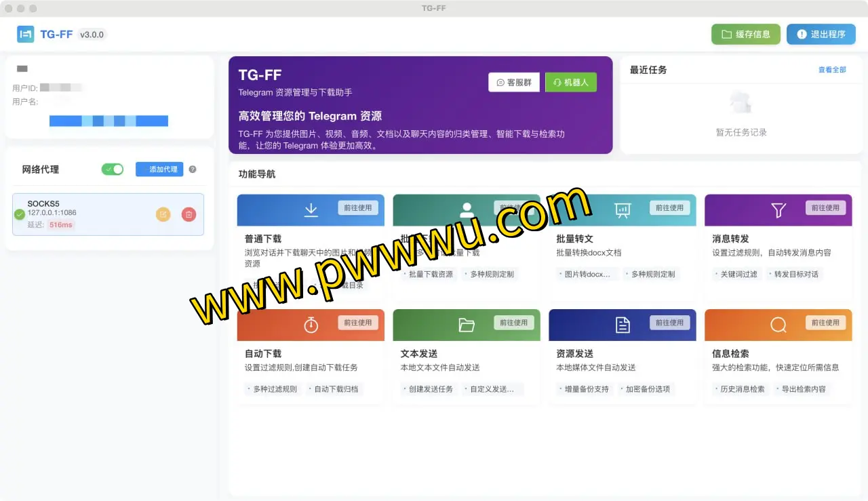
Task: Click the funnel filter icon on 消息转发 card
Action: coord(778,210)
